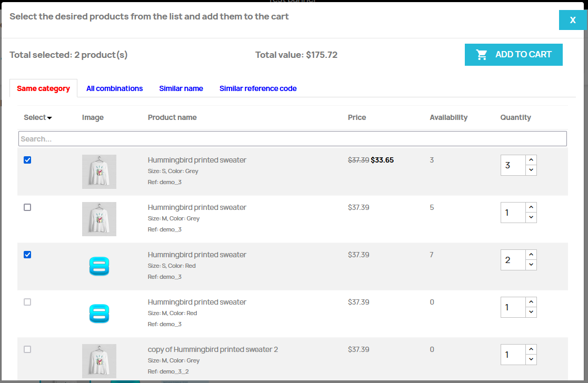
Task: Click the red size S placeholder image
Action: click(x=99, y=266)
